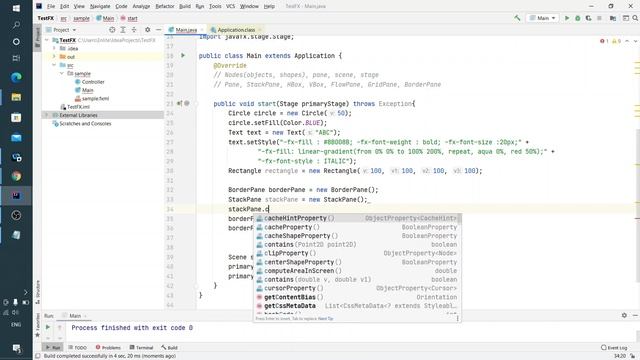Viewport: 640px width, 360px height.
Task: Open the Navigate menu
Action: (100, 6)
